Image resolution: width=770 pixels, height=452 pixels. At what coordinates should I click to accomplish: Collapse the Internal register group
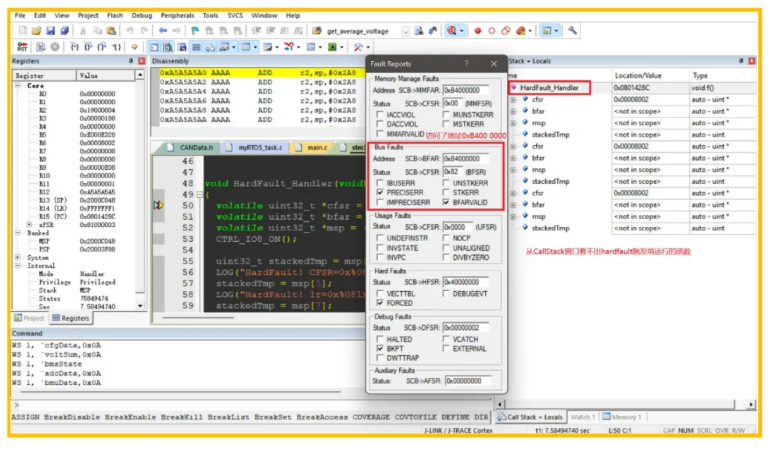(18, 266)
